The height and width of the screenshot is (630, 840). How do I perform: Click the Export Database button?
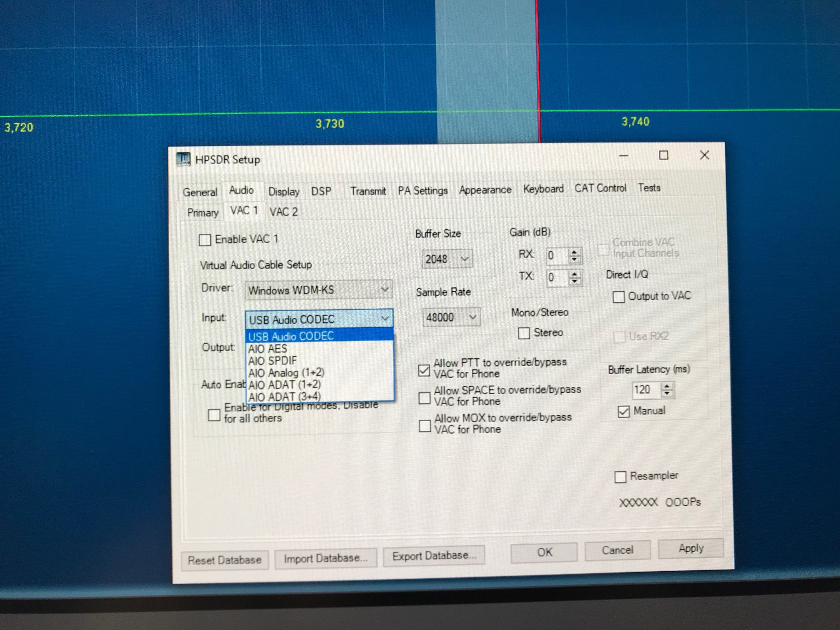click(434, 556)
